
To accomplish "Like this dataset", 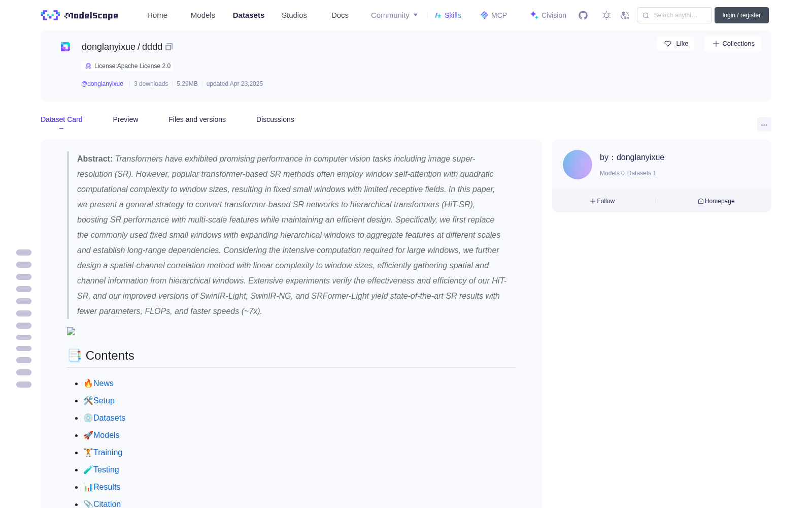I will click(675, 44).
